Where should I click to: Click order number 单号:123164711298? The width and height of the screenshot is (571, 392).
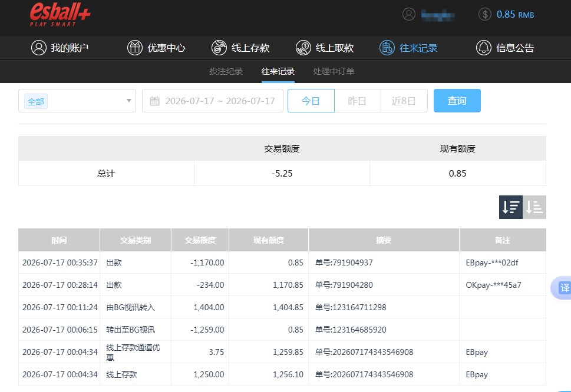pyautogui.click(x=351, y=307)
